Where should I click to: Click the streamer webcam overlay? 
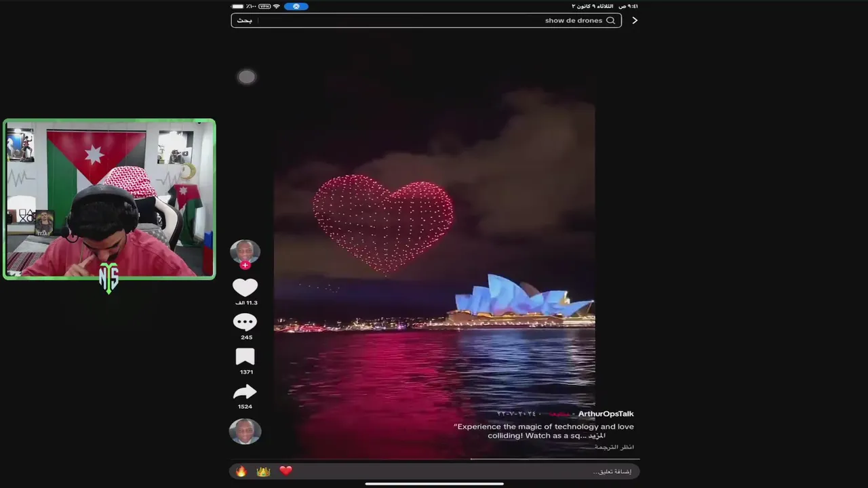tap(109, 199)
